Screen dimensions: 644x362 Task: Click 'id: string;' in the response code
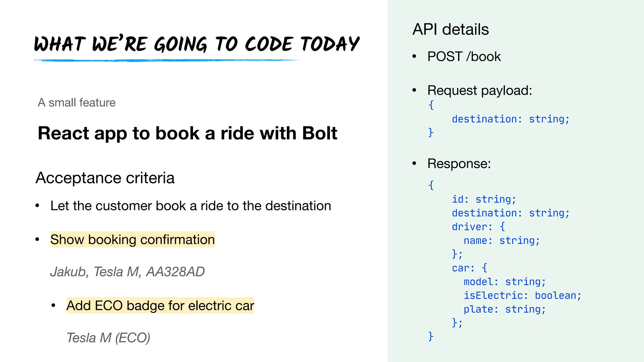click(x=484, y=199)
